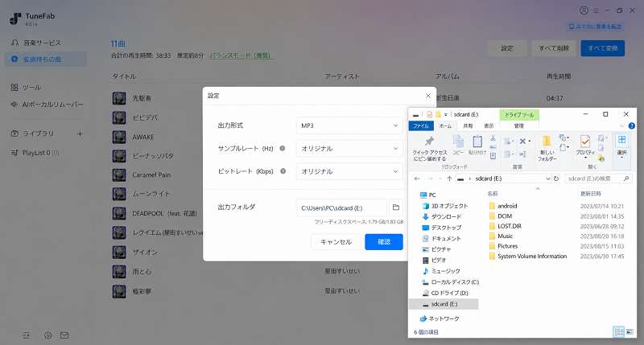Click the plus icon beside ライブラリ

pos(80,133)
